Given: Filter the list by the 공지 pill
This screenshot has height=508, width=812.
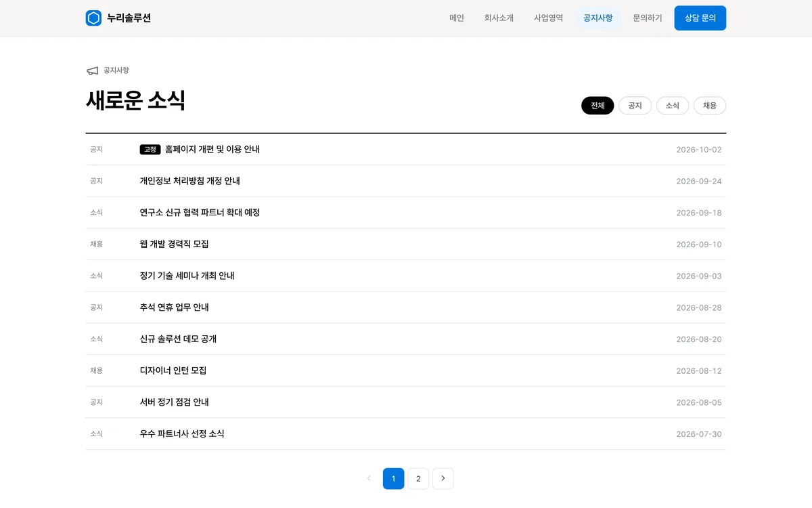Looking at the screenshot, I should coord(635,106).
